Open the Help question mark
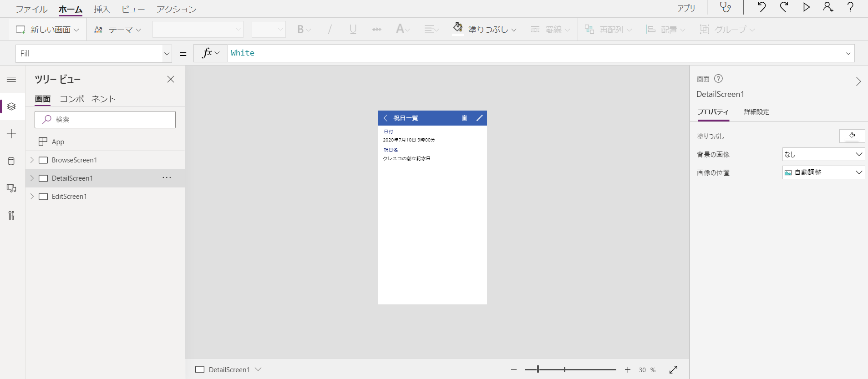Viewport: 868px width, 379px height. click(x=850, y=7)
